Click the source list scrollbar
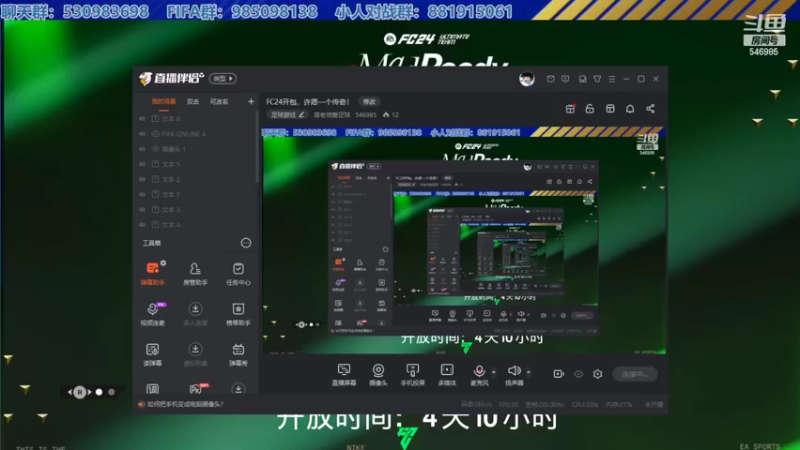The height and width of the screenshot is (450, 800). 257,148
